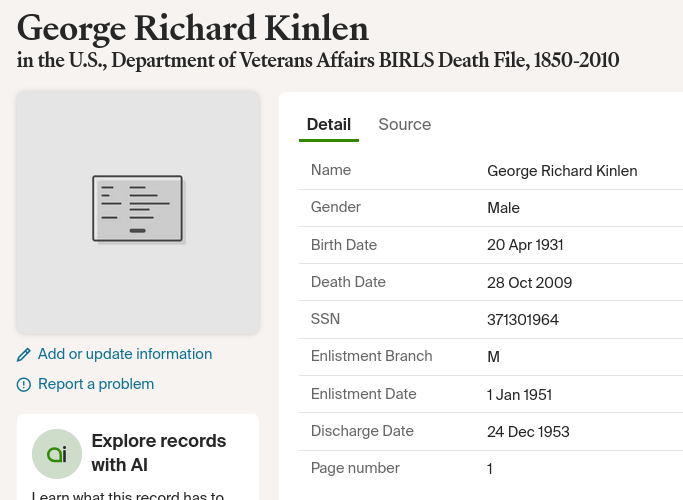Image resolution: width=683 pixels, height=500 pixels.
Task: Click the Enlistment Branch value M
Action: [x=493, y=357]
